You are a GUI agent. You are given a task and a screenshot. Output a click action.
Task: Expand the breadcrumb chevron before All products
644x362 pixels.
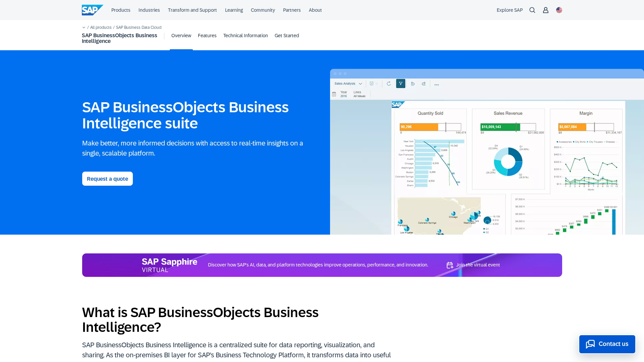coord(84,27)
